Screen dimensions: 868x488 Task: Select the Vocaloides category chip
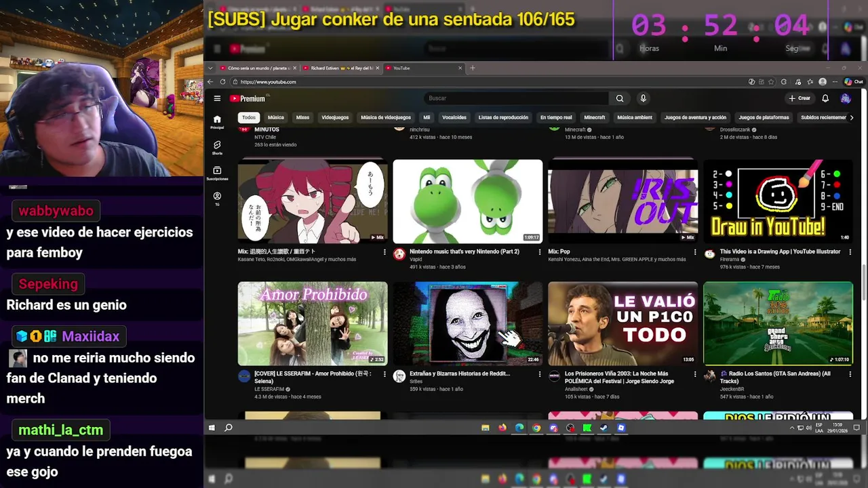pos(454,117)
